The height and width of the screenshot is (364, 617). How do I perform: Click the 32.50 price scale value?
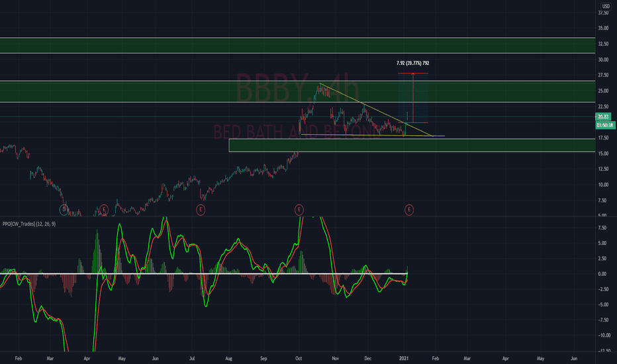click(603, 44)
